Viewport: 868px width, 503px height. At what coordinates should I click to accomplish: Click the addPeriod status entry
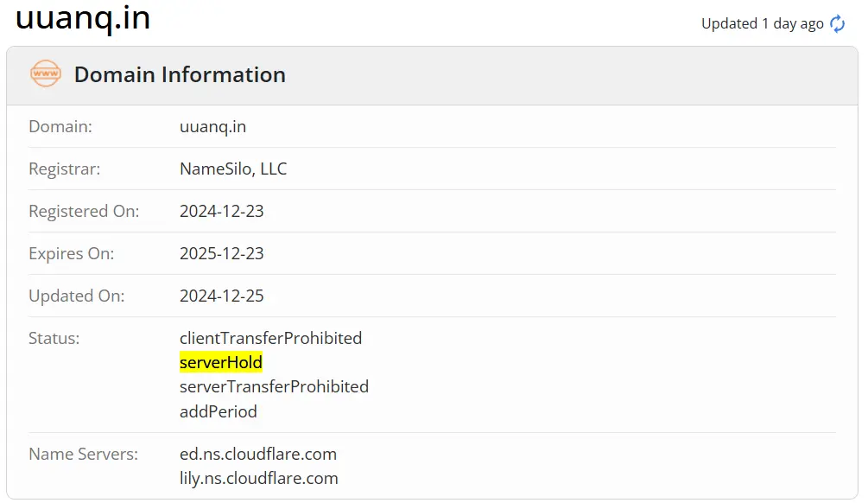(219, 411)
